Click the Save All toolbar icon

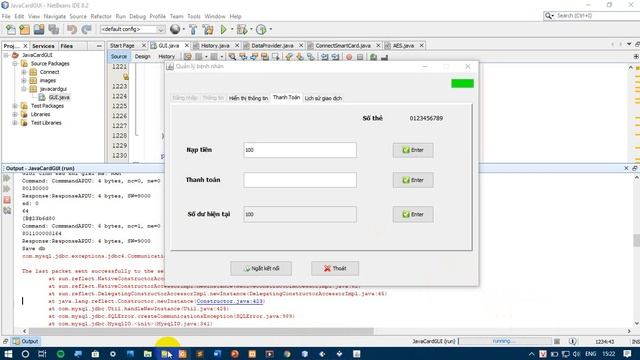(53, 29)
